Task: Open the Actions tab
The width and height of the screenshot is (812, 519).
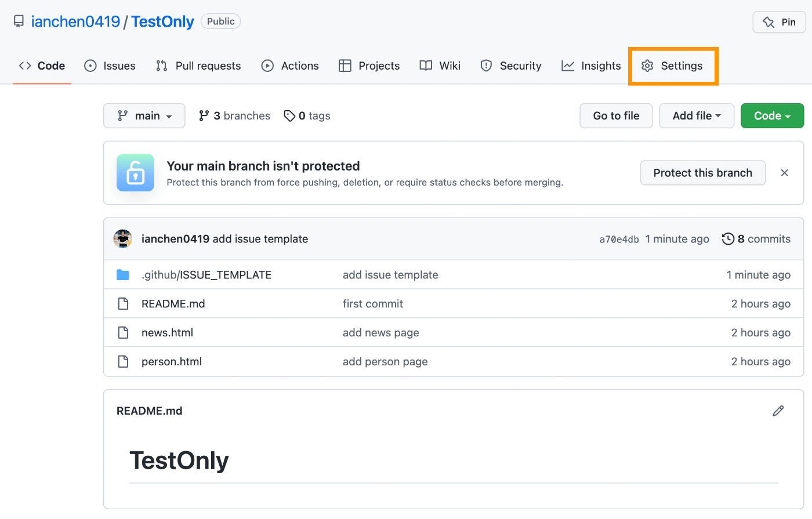Action: [x=290, y=66]
